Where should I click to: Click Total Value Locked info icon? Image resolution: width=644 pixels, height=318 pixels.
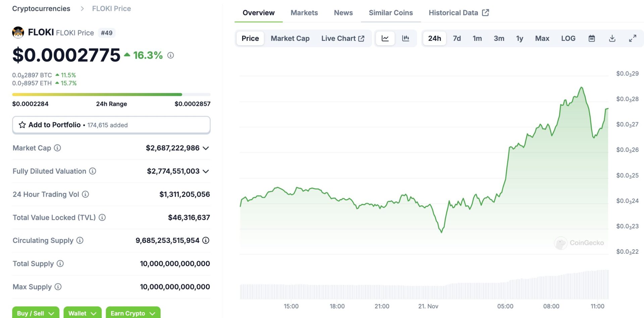coord(102,217)
